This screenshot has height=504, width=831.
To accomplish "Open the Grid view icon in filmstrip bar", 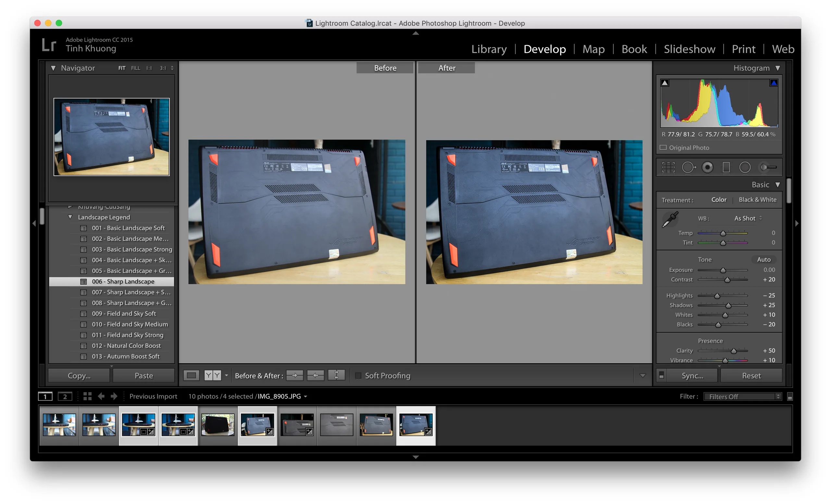I will 87,396.
